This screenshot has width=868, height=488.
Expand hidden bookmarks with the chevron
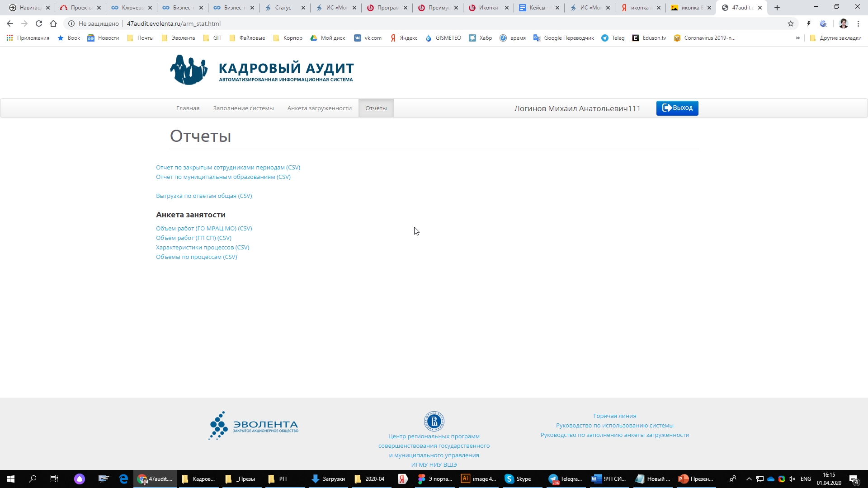click(798, 38)
